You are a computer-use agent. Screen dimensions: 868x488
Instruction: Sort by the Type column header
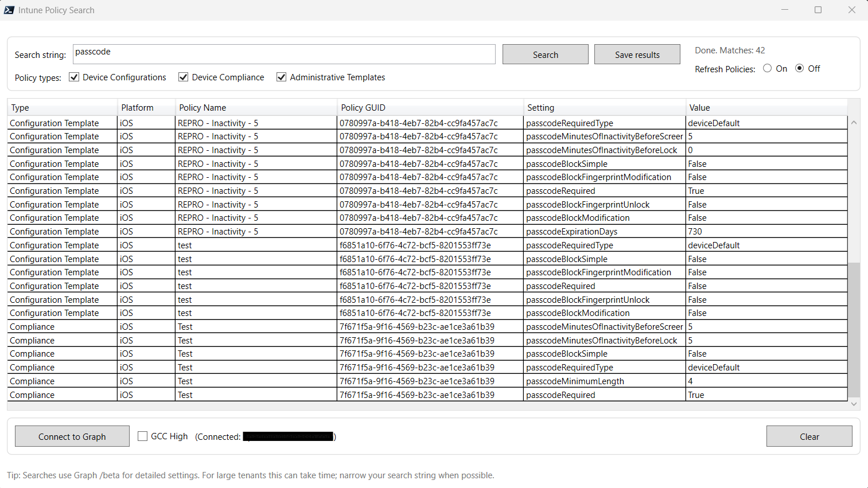coord(62,107)
